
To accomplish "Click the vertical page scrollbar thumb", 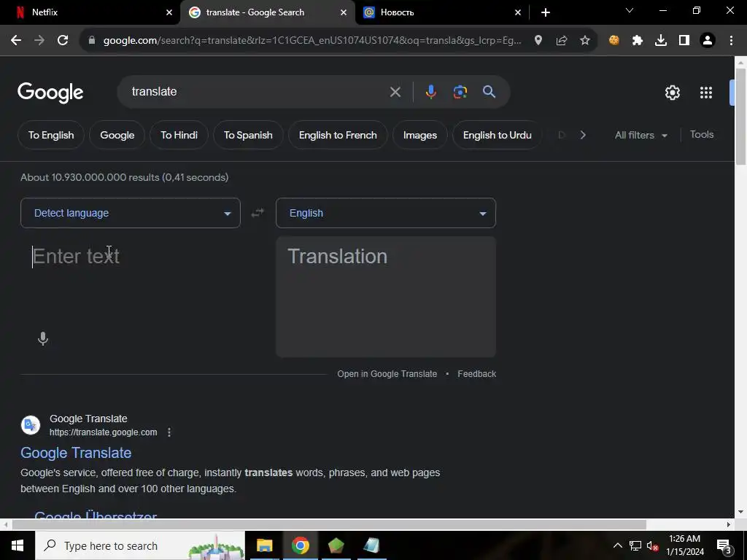I will [x=741, y=117].
